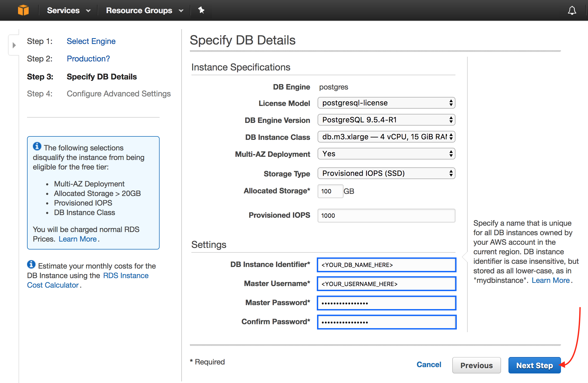The image size is (588, 383).
Task: Open the DB Instance Class dropdown
Action: click(x=386, y=137)
